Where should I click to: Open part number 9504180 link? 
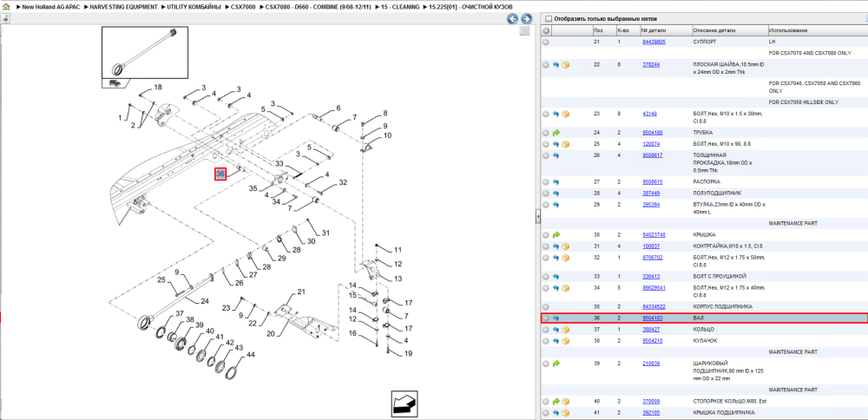(653, 133)
